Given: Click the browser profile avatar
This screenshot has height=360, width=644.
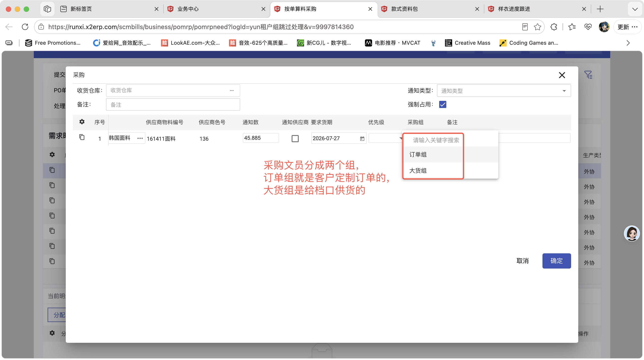Looking at the screenshot, I should [x=604, y=27].
